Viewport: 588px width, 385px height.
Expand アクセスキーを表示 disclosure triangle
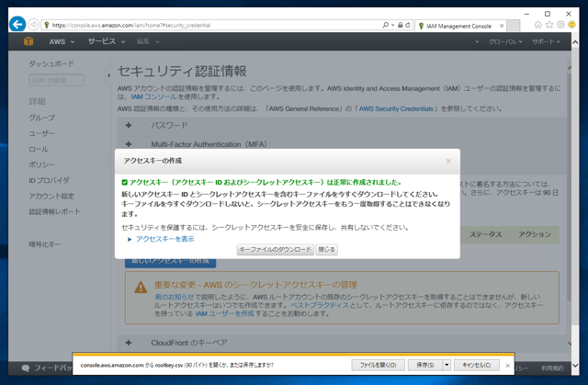130,239
